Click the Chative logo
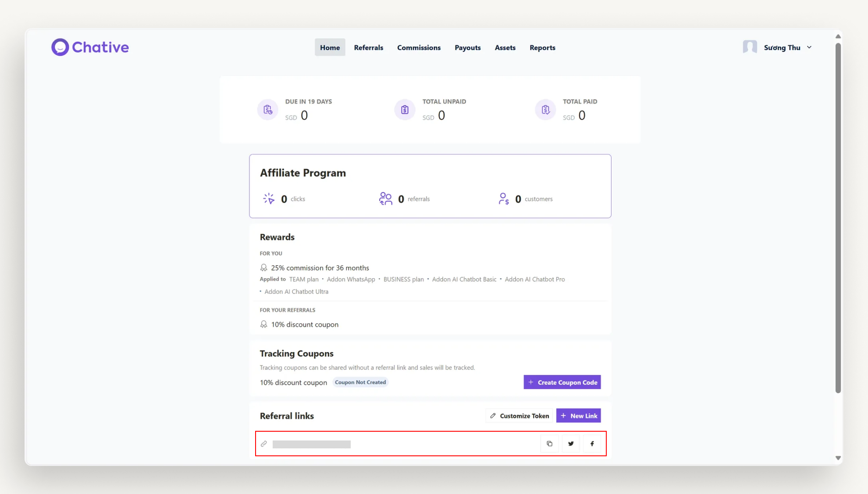 pyautogui.click(x=90, y=47)
